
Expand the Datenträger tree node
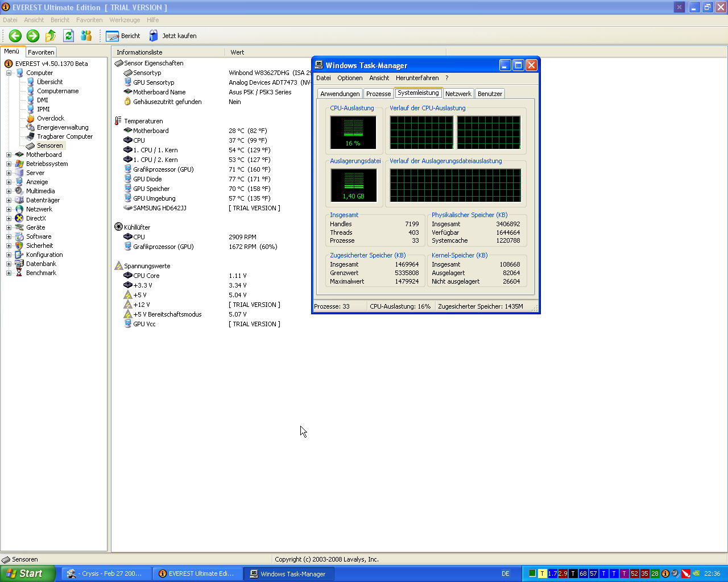[9, 200]
